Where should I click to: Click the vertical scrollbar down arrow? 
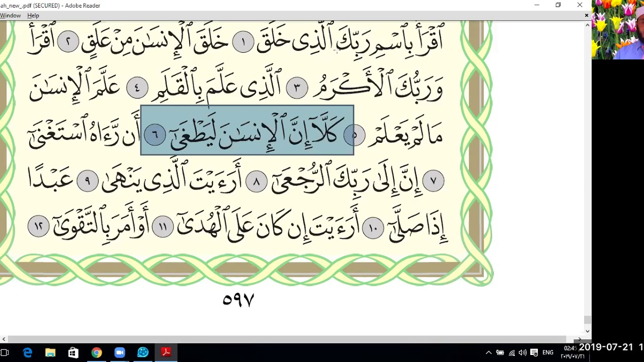588,331
